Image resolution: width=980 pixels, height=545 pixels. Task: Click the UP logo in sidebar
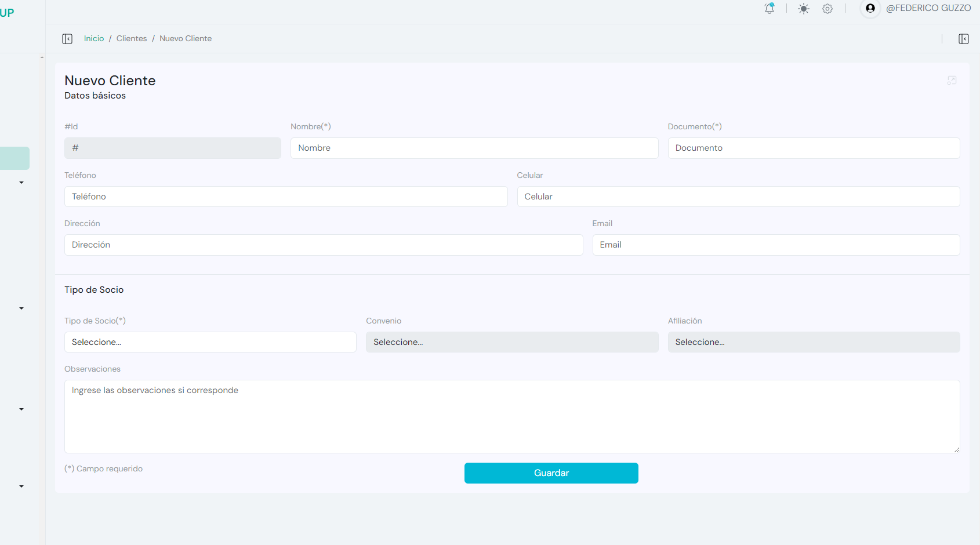click(7, 13)
